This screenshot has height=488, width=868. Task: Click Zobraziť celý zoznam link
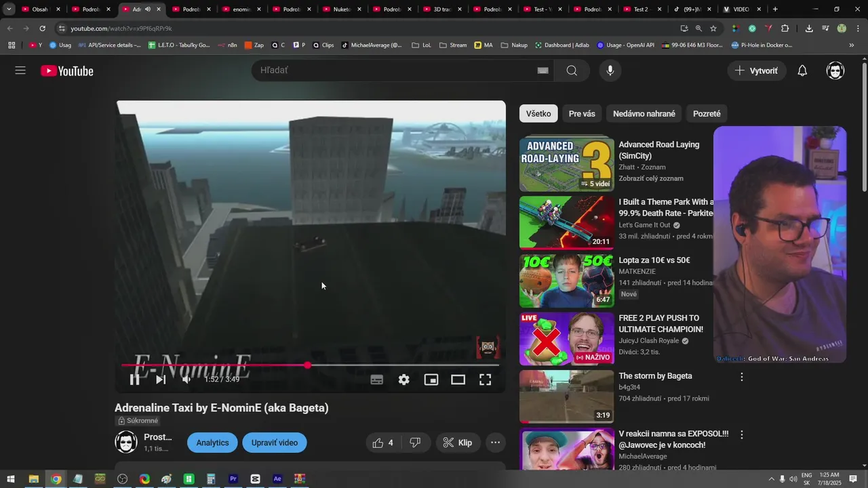point(651,178)
